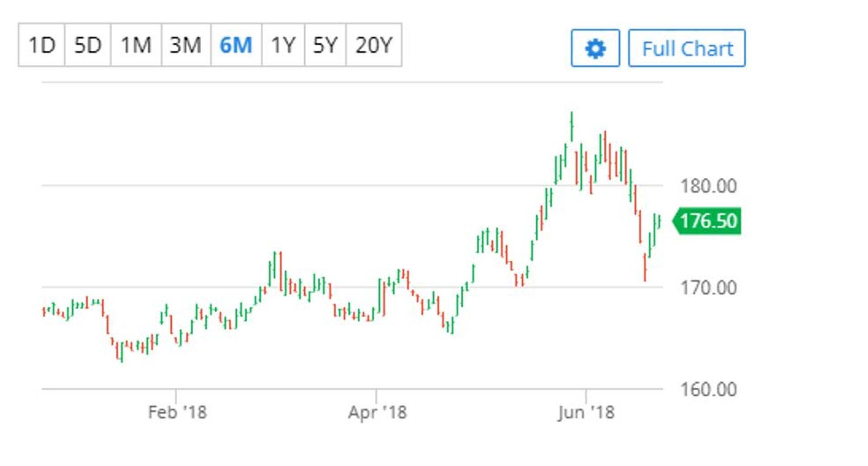The width and height of the screenshot is (868, 466).
Task: Click the Apr '18 date axis label
Action: 377,412
